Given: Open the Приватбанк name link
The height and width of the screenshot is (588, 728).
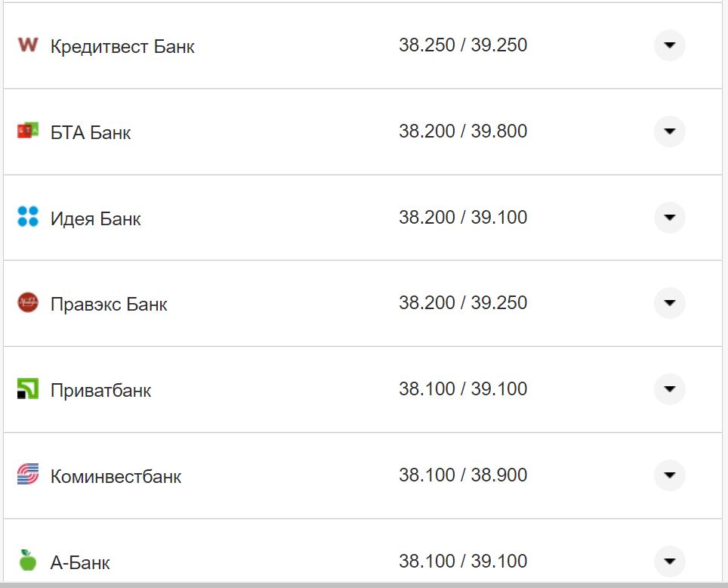Looking at the screenshot, I should (x=100, y=391).
